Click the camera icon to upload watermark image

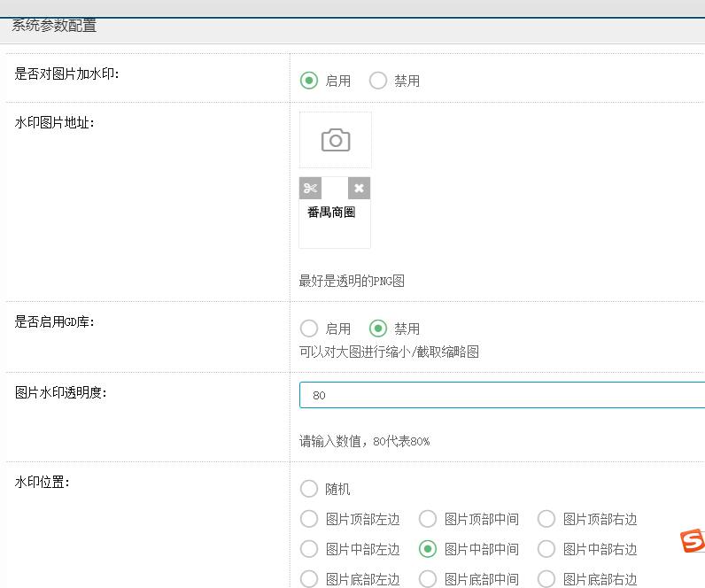336,140
